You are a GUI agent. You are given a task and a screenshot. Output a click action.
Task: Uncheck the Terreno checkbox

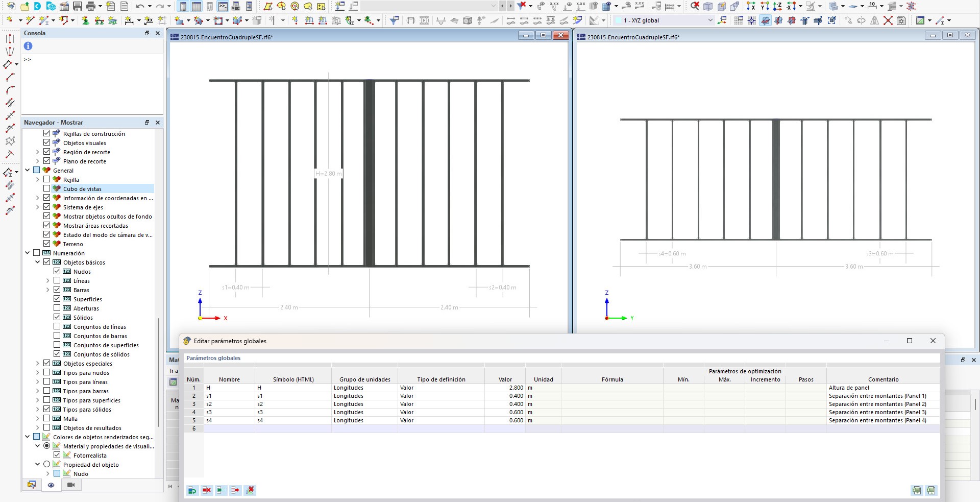click(x=47, y=244)
